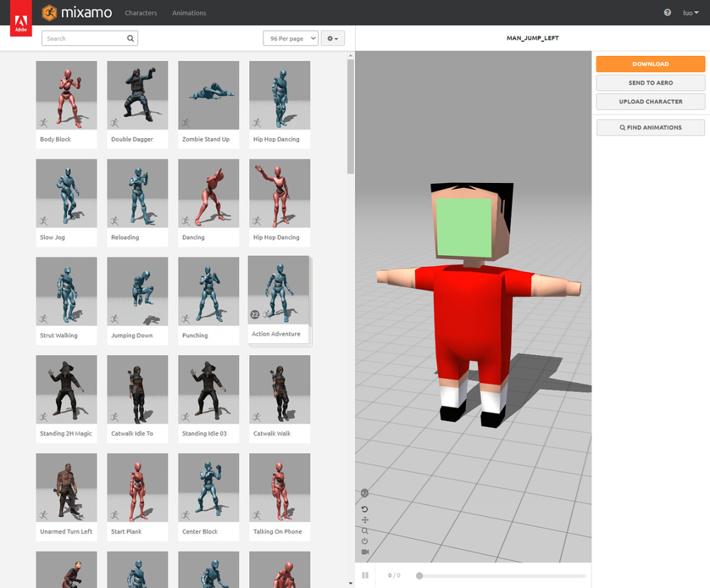
Task: Click the 0 / 0 frame counter
Action: 394,576
